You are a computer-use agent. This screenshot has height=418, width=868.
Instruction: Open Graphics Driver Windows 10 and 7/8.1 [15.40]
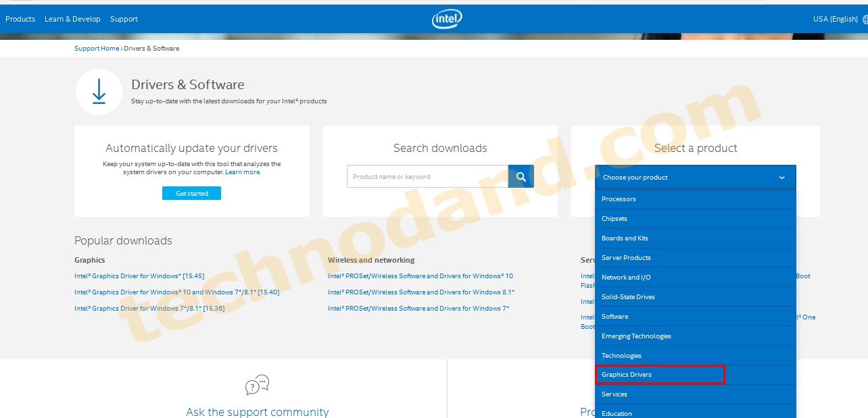pos(176,292)
